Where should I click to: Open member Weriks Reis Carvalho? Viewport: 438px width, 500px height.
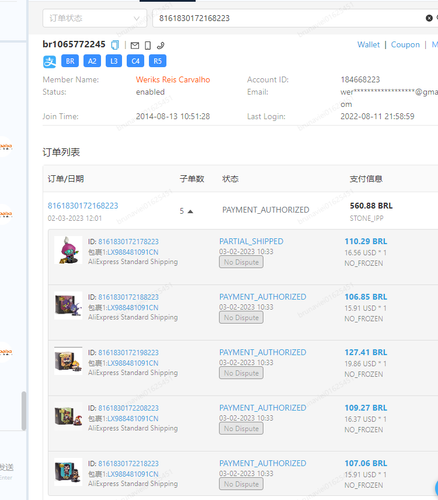click(173, 80)
